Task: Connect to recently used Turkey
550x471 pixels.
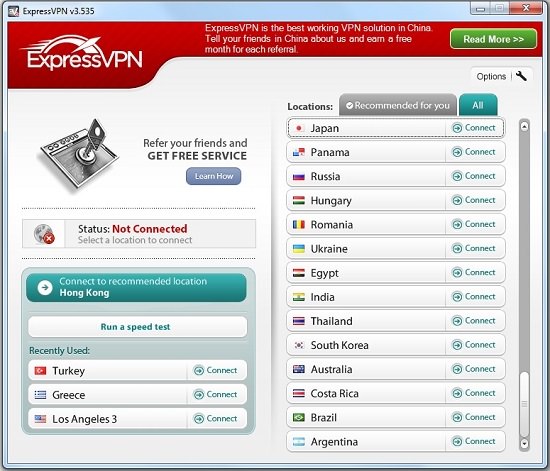Action: [215, 370]
